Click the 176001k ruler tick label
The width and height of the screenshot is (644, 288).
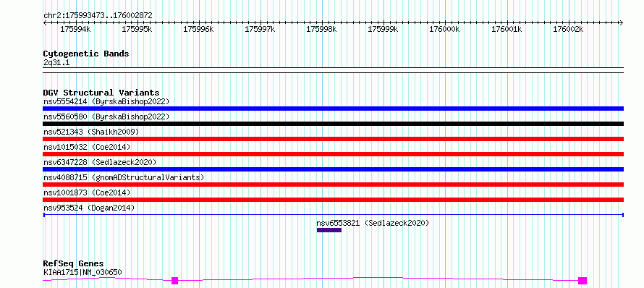[507, 30]
